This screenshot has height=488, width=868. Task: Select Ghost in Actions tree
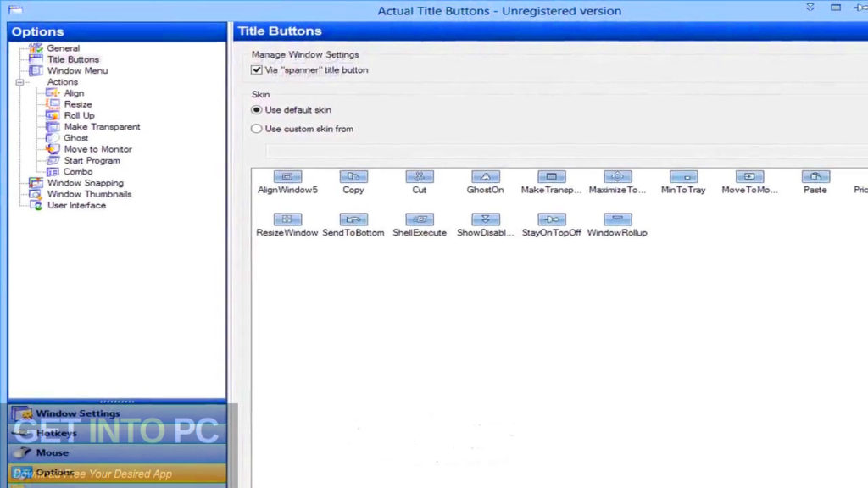(x=75, y=138)
